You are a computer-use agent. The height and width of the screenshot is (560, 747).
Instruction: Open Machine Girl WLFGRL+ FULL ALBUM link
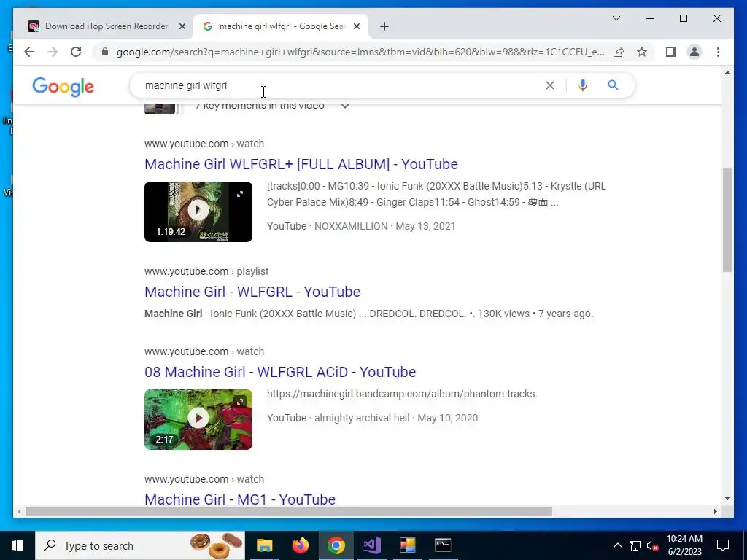point(301,164)
